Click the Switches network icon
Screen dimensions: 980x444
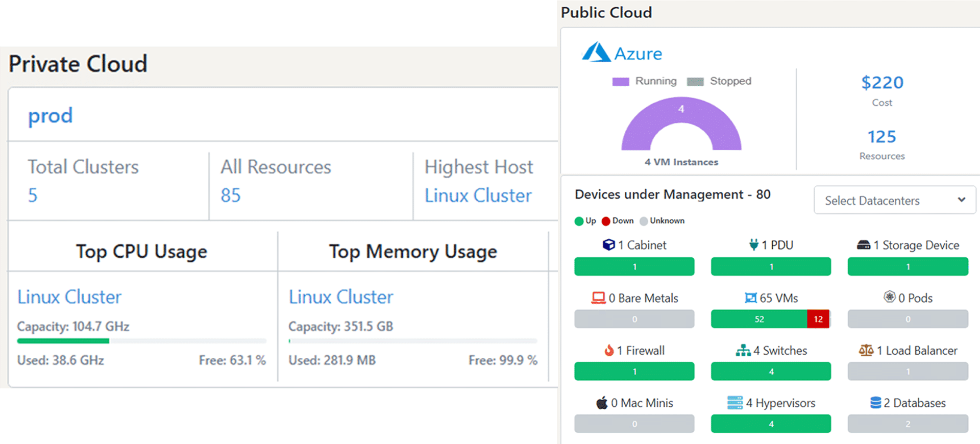click(743, 350)
